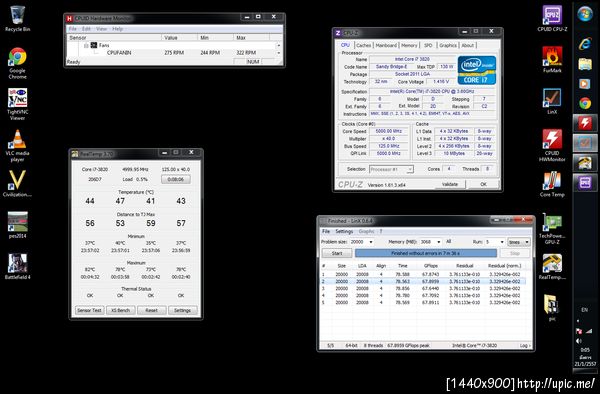Click the Validate button in CPU-Z
Image resolution: width=600 pixels, height=394 pixels.
pyautogui.click(x=450, y=184)
